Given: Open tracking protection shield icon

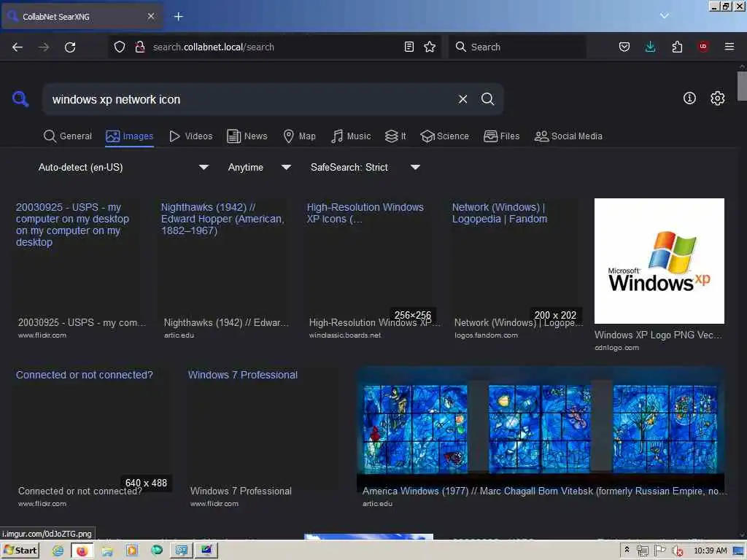Looking at the screenshot, I should click(120, 47).
